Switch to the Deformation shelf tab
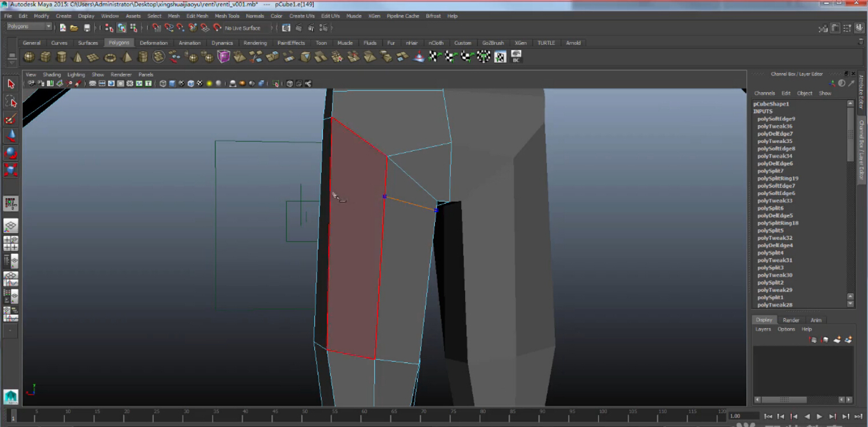Screen dimensions: 868x427 [154, 43]
